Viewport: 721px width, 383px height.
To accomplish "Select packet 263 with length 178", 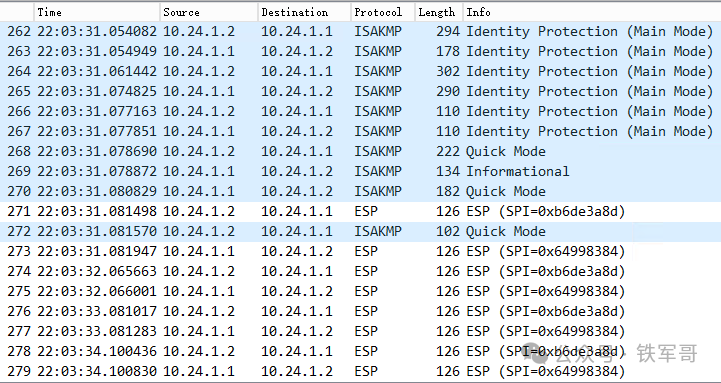I will click(x=360, y=51).
